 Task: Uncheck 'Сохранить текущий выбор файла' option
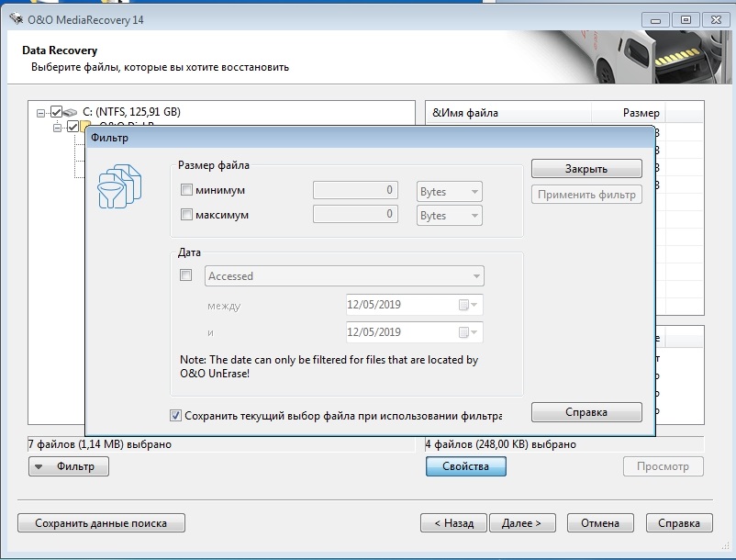[x=175, y=416]
